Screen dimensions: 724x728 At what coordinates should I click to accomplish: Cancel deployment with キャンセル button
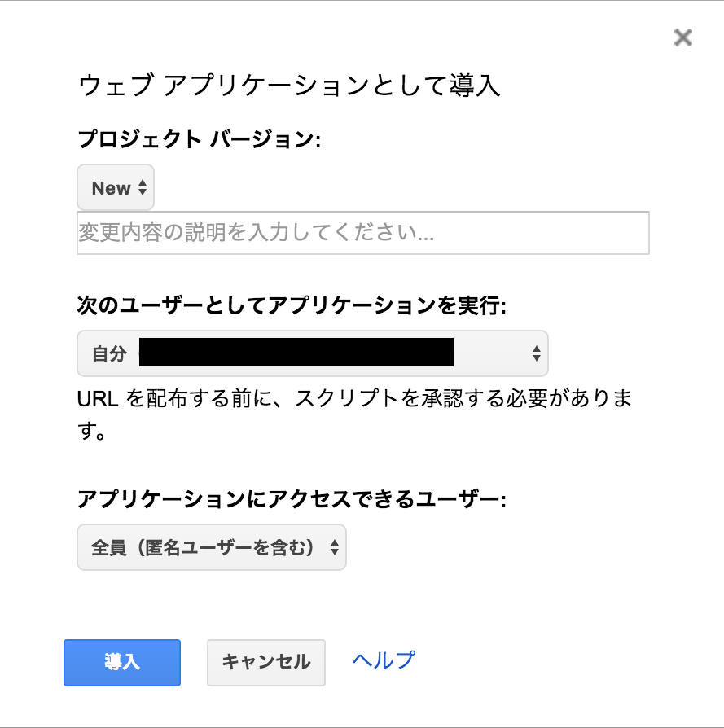tap(265, 662)
